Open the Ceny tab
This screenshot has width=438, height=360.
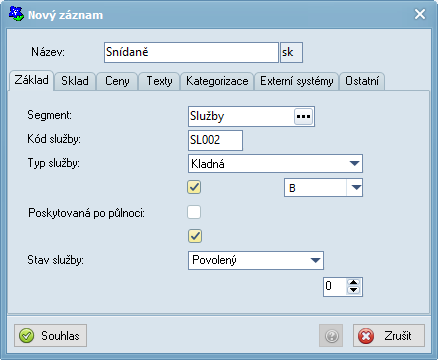[117, 81]
